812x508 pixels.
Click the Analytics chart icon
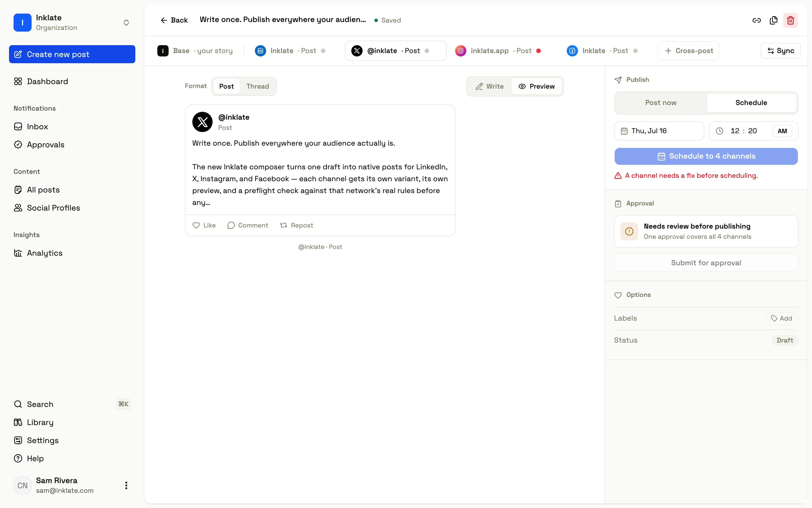click(18, 253)
